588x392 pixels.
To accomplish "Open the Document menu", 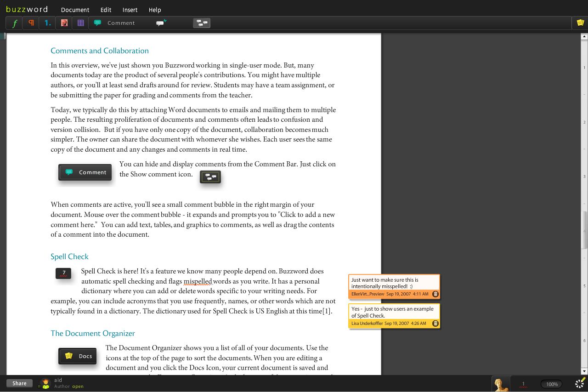I will point(75,10).
